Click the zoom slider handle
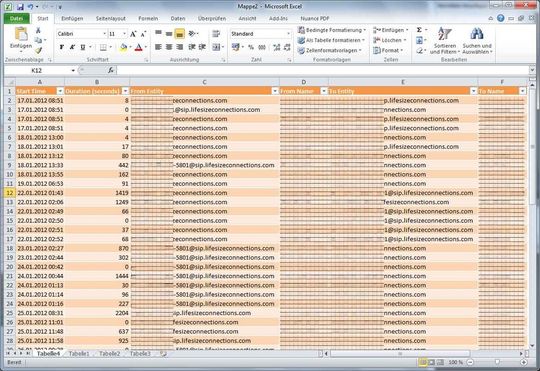This screenshot has height=371, width=540. pyautogui.click(x=497, y=362)
